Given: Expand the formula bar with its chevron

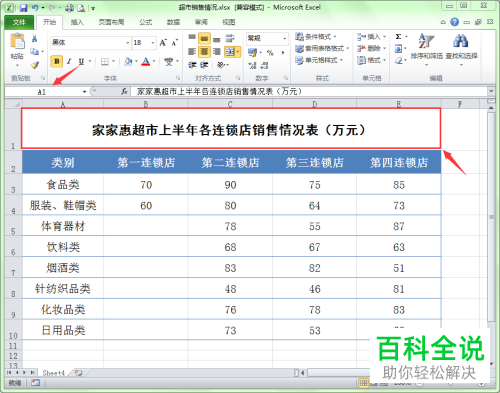Looking at the screenshot, I should coord(491,91).
